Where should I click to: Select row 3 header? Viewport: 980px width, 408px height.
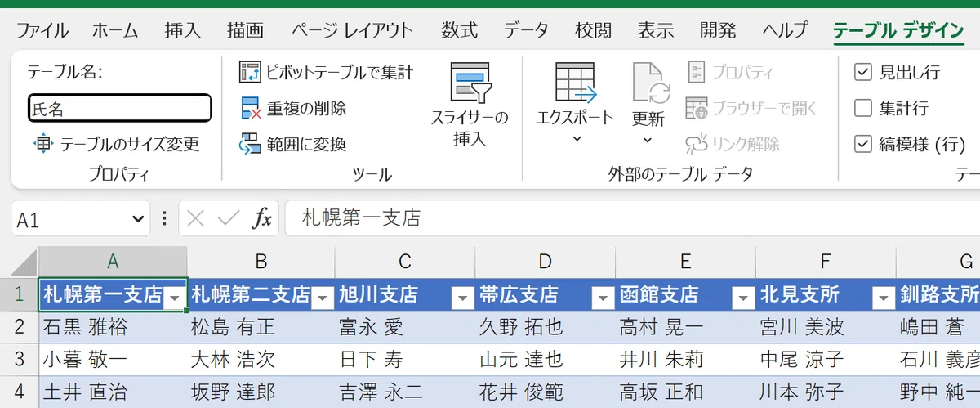[x=20, y=360]
